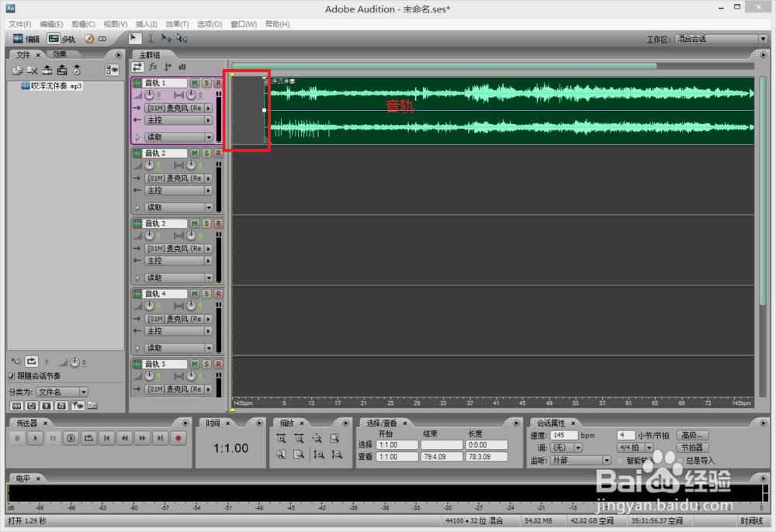Image resolution: width=776 pixels, height=532 pixels.
Task: Click the record button
Action: pos(178,438)
